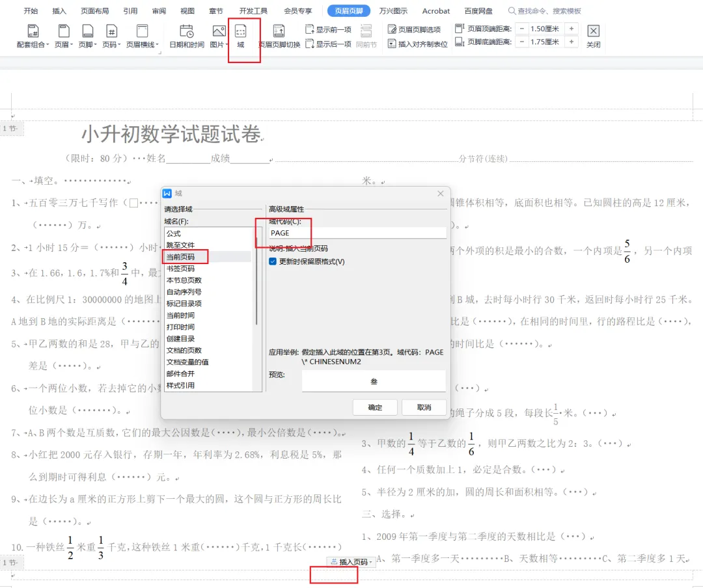The width and height of the screenshot is (703, 588).
Task: Switch to the 页面布局 tab
Action: click(x=94, y=11)
